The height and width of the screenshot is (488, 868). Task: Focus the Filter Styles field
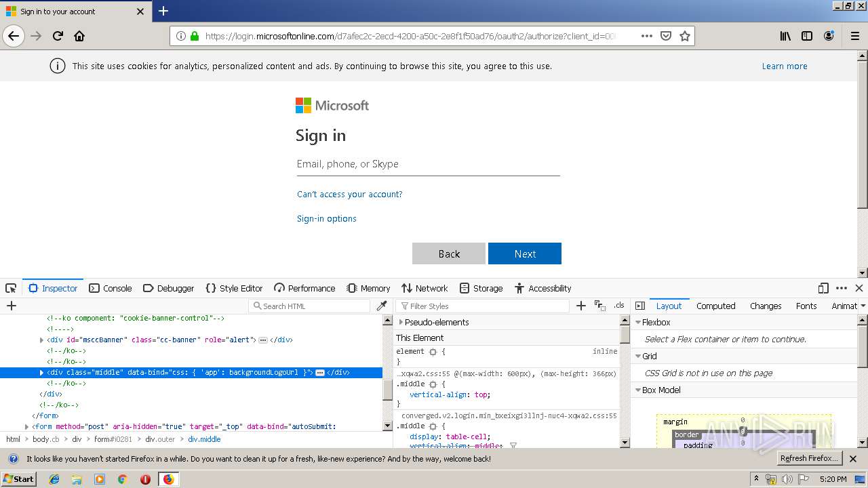[483, 306]
